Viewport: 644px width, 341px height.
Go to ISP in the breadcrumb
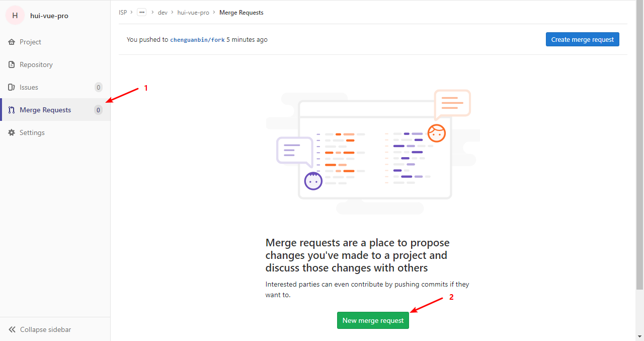123,13
